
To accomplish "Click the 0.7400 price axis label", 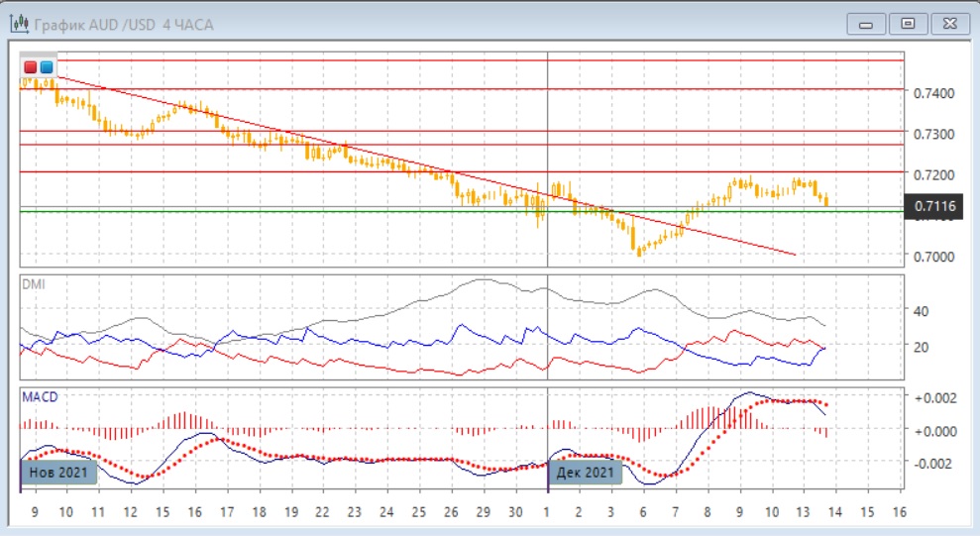I will pyautogui.click(x=934, y=93).
